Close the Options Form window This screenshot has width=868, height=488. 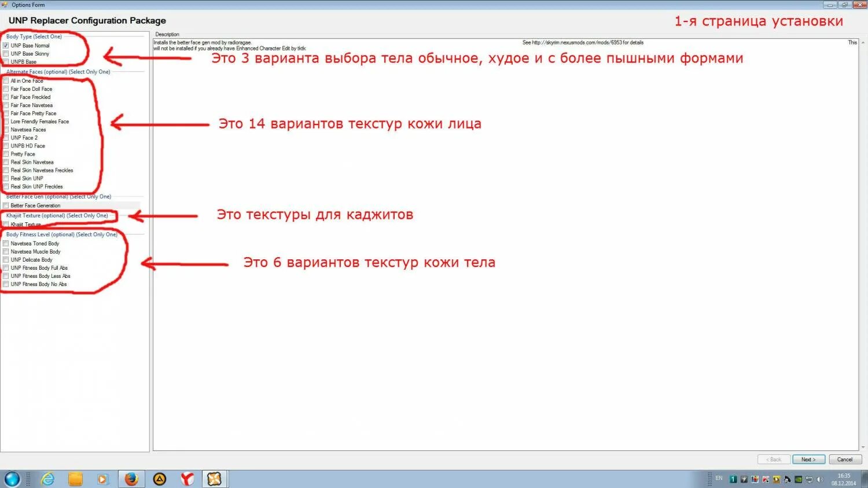coord(859,5)
